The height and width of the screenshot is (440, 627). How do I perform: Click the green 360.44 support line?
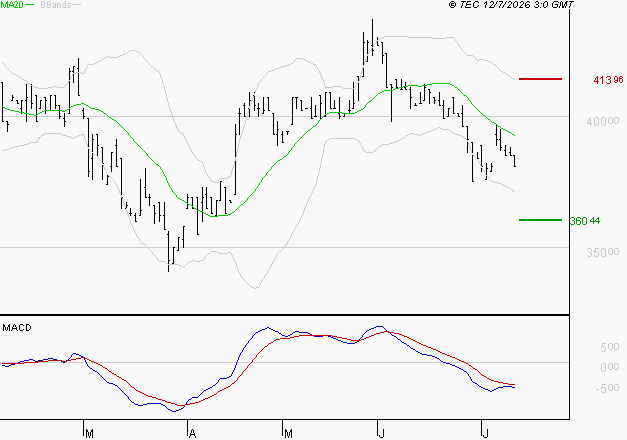click(x=540, y=220)
